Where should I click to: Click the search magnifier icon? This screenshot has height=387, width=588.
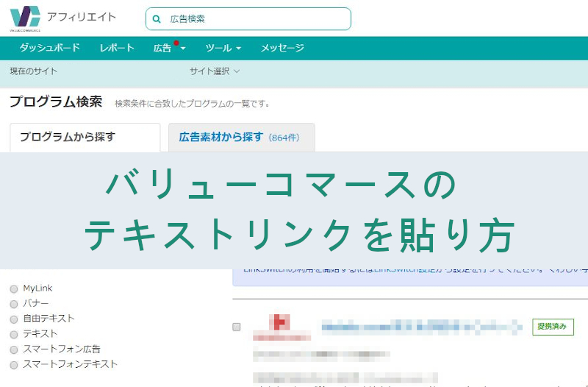[157, 19]
